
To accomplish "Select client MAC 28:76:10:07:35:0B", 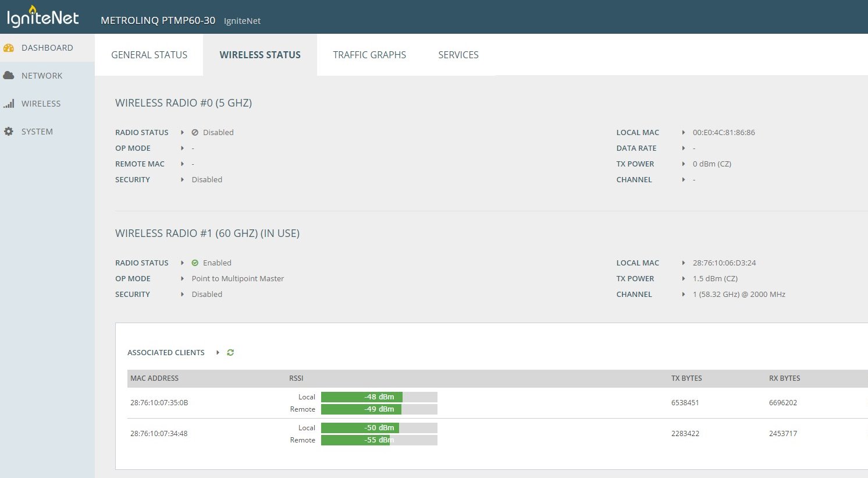I will (x=159, y=403).
